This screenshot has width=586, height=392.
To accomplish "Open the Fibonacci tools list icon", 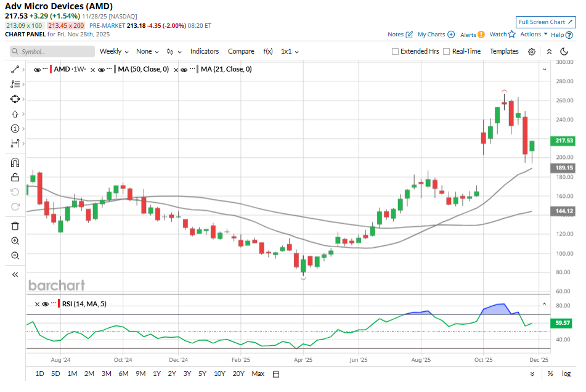I will click(15, 84).
